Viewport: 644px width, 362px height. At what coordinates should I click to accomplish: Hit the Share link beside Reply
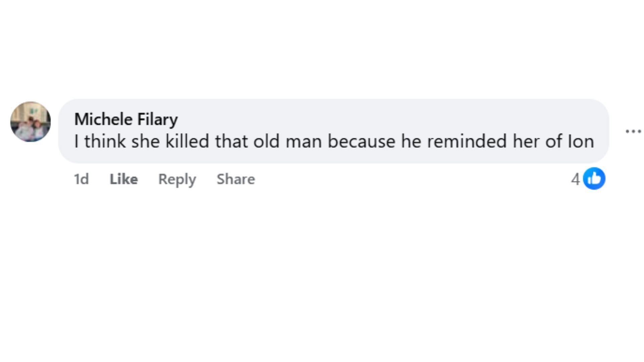[235, 179]
